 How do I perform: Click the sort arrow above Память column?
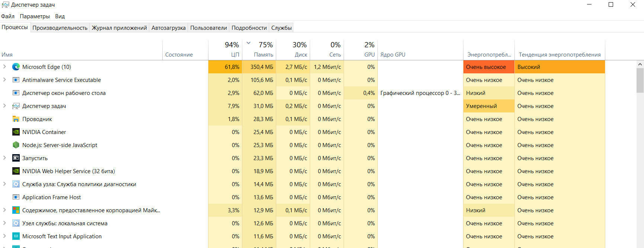pos(249,43)
